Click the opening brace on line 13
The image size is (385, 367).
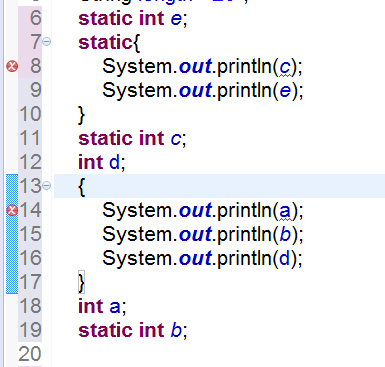coord(81,187)
